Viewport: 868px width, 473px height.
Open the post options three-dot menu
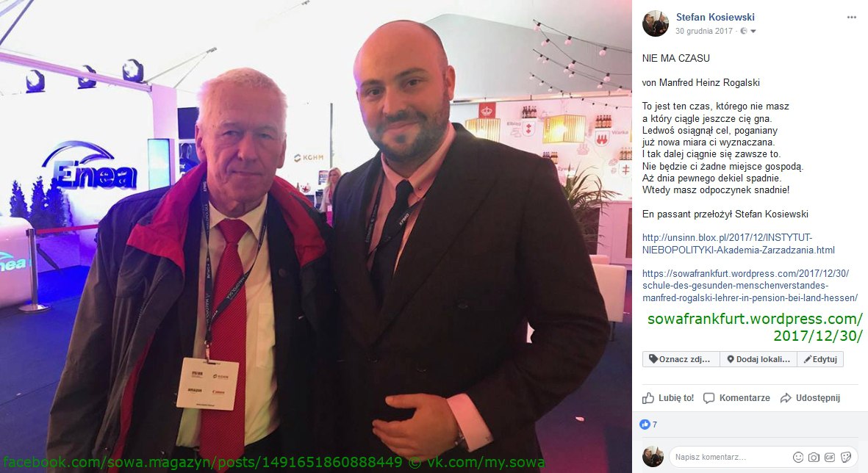tap(851, 18)
